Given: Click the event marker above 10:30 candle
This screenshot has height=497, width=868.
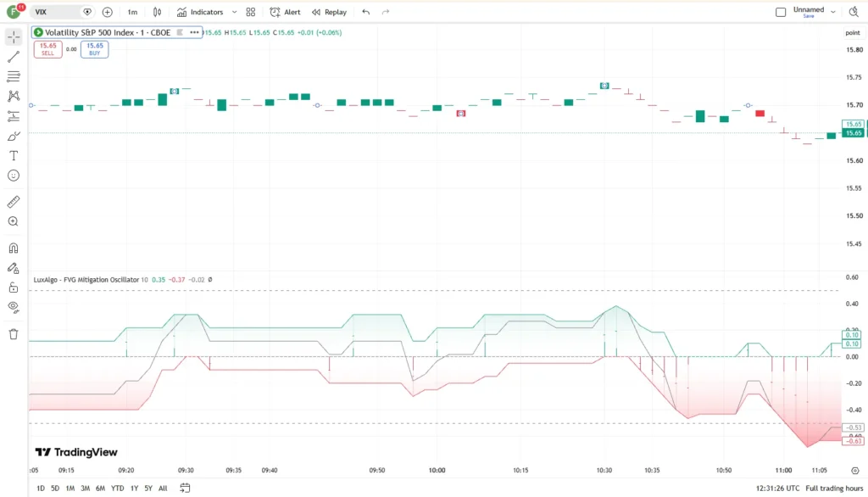Looking at the screenshot, I should click(604, 86).
